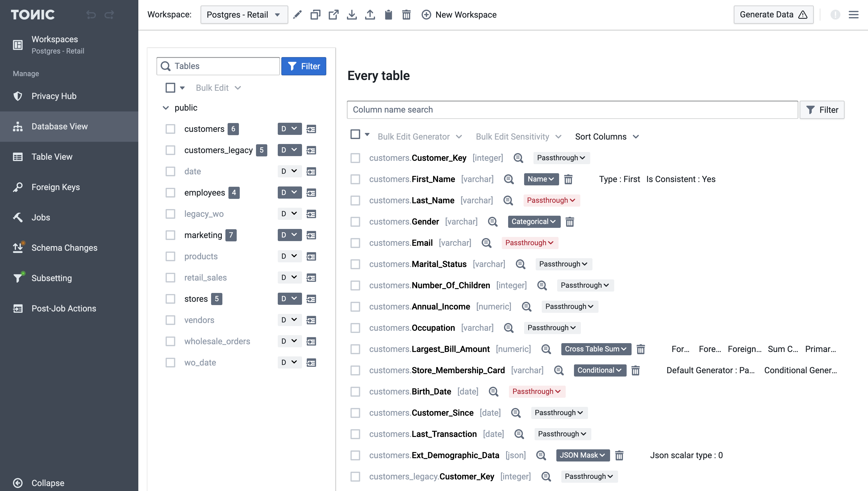The image size is (868, 491).
Task: Open the hamburger menu at top right
Action: 854,15
